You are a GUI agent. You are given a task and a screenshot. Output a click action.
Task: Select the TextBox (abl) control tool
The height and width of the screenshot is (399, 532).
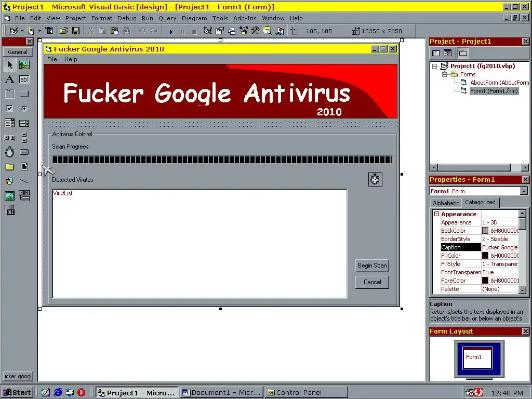[24, 79]
